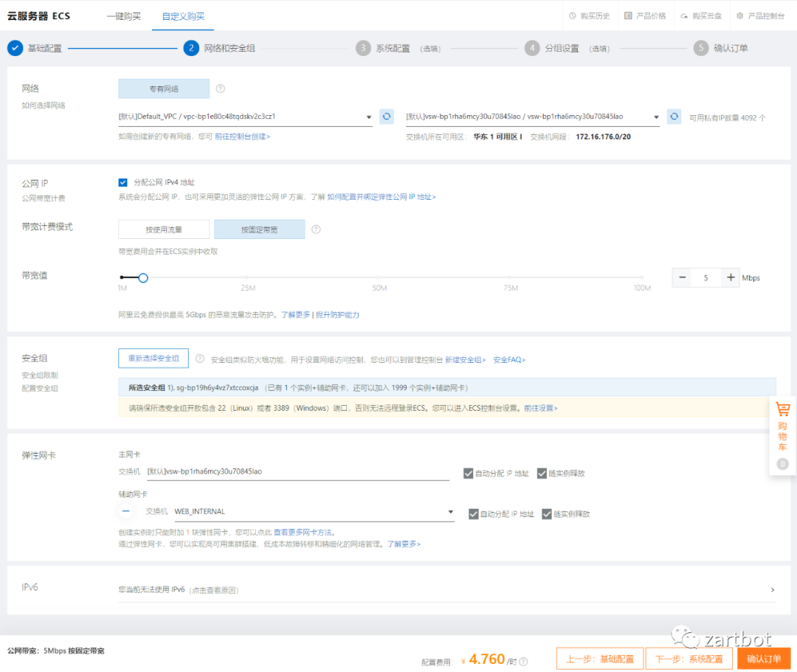Click completed step 基础配置 check icon
Image resolution: width=797 pixels, height=672 pixels.
[x=15, y=48]
